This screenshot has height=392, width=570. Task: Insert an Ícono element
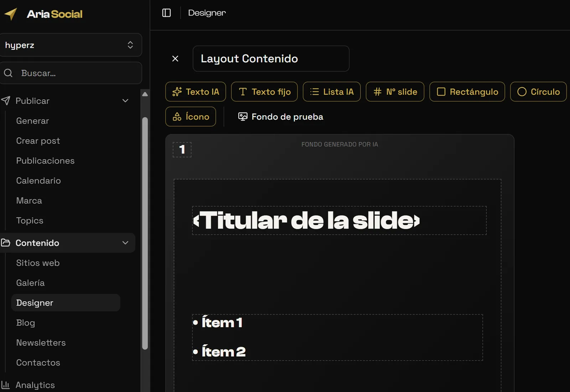coord(191,117)
